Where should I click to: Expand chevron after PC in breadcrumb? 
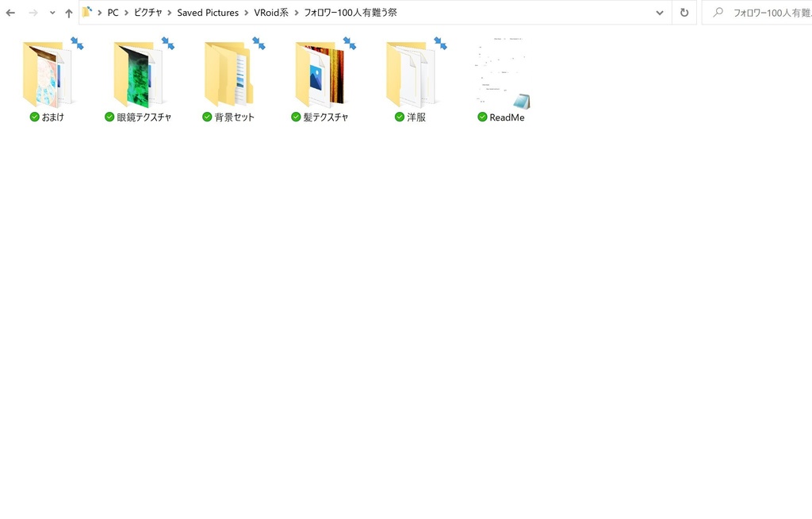(x=126, y=13)
